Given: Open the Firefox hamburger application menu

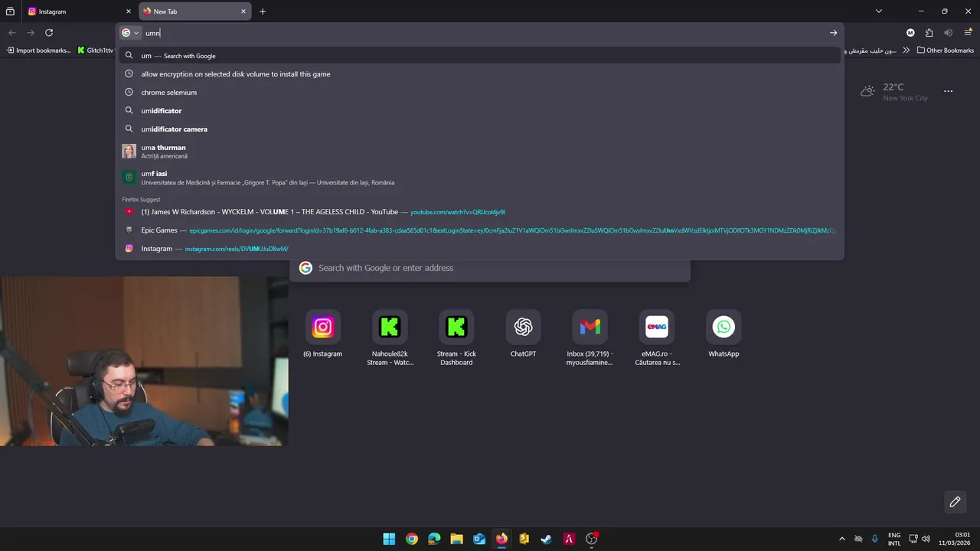Looking at the screenshot, I should 968,33.
